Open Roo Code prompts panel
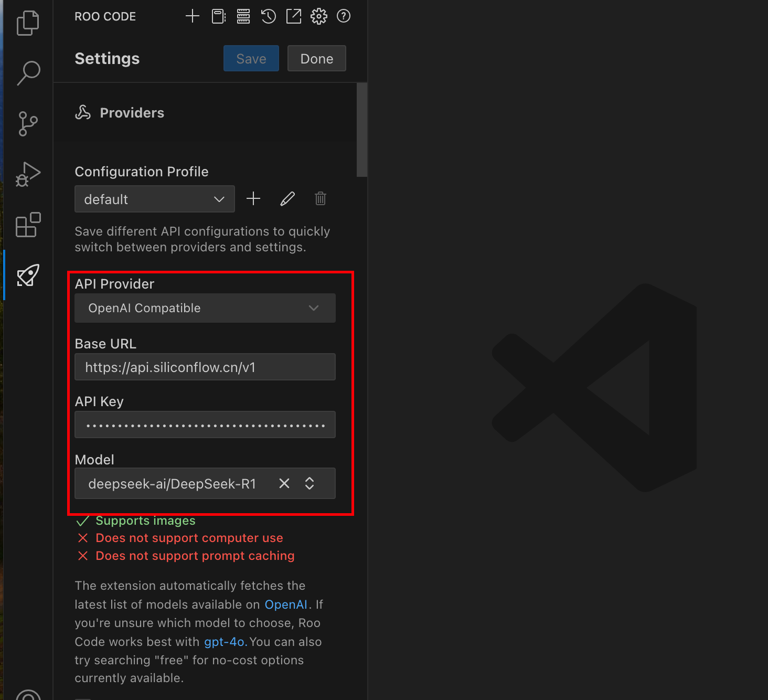The image size is (768, 700). coord(218,16)
